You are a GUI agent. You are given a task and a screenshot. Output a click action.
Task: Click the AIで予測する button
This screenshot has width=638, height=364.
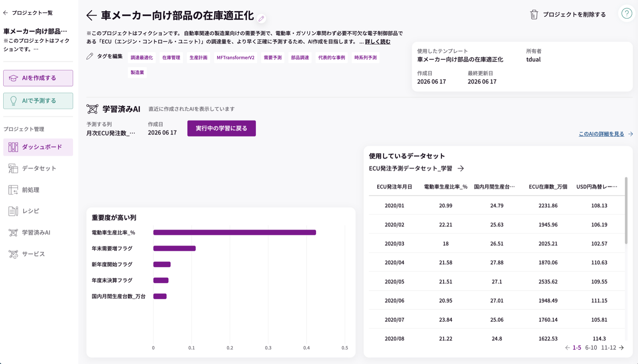coord(38,101)
